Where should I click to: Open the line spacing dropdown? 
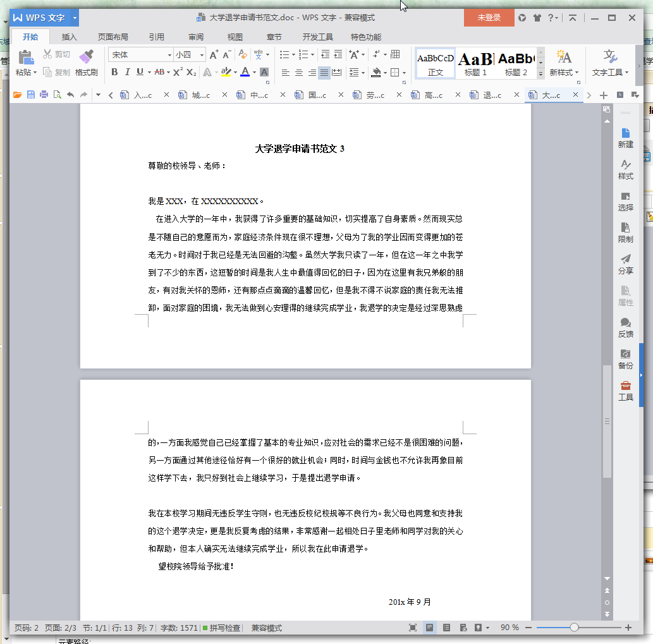point(363,73)
